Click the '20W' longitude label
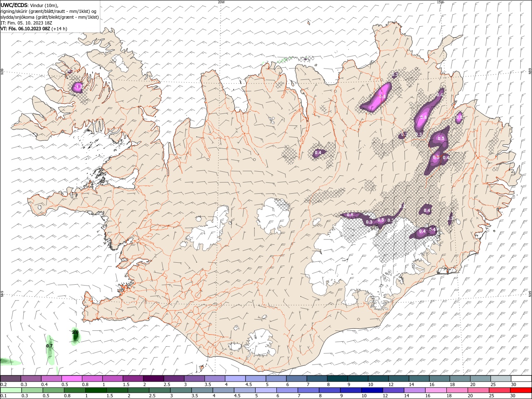Screen dimensions: 532x399 pyautogui.click(x=221, y=2)
